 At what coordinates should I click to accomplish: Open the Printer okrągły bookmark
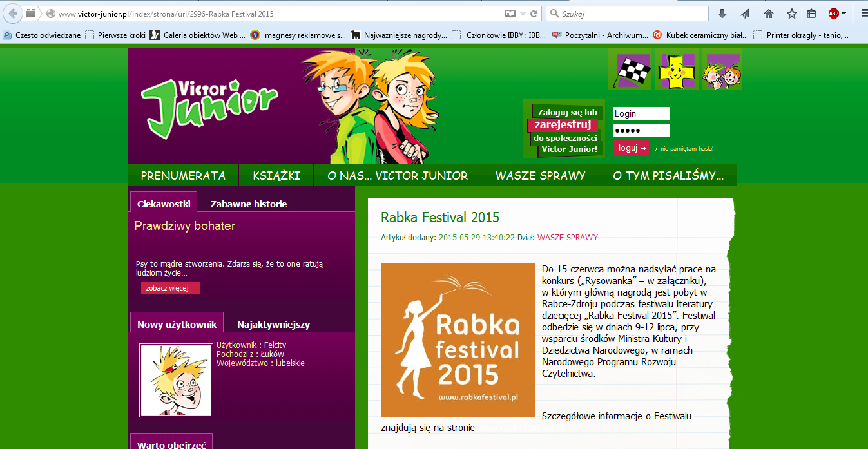click(x=801, y=35)
